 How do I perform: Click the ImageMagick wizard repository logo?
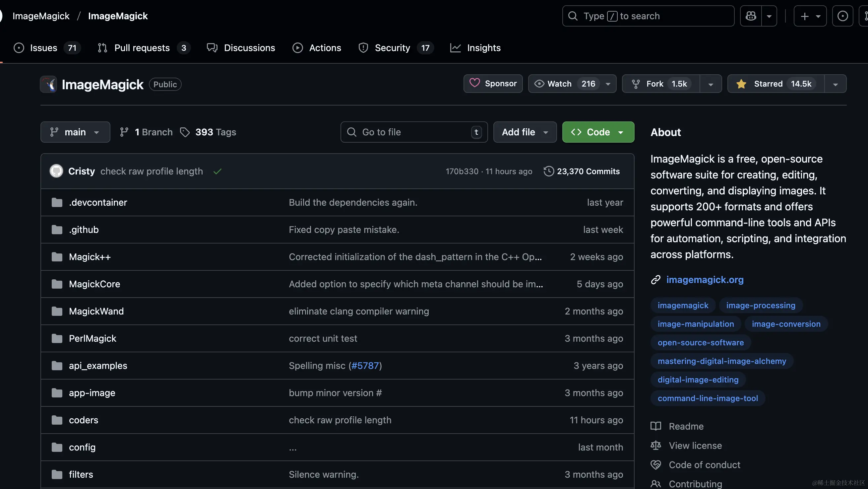49,84
